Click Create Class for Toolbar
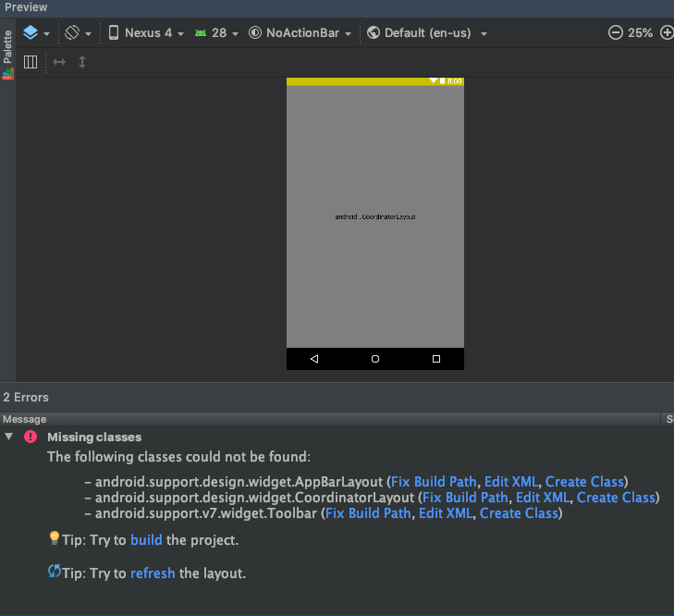674x616 pixels. pos(519,513)
